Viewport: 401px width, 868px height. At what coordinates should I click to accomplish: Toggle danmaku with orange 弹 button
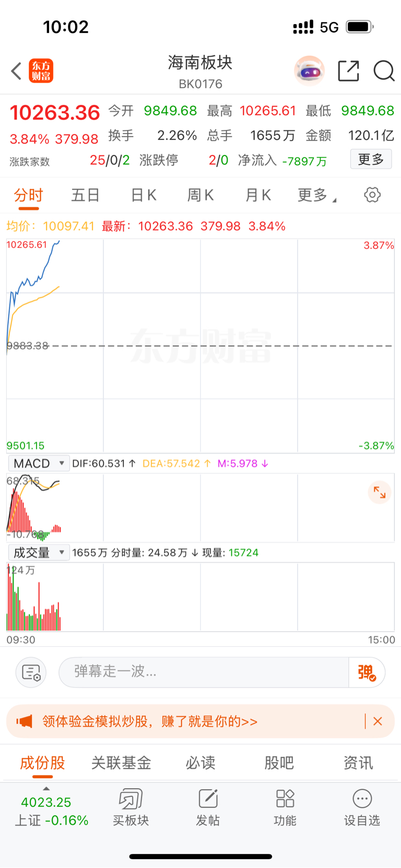pyautogui.click(x=367, y=672)
